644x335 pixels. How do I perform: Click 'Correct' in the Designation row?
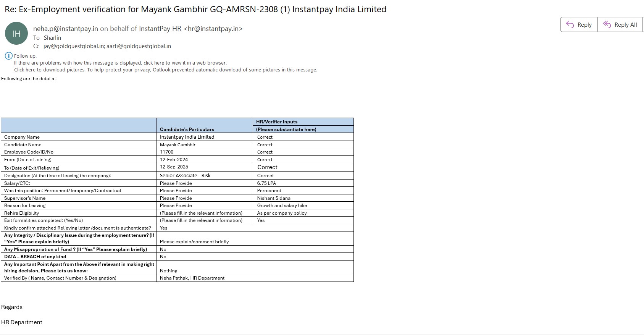click(x=266, y=176)
